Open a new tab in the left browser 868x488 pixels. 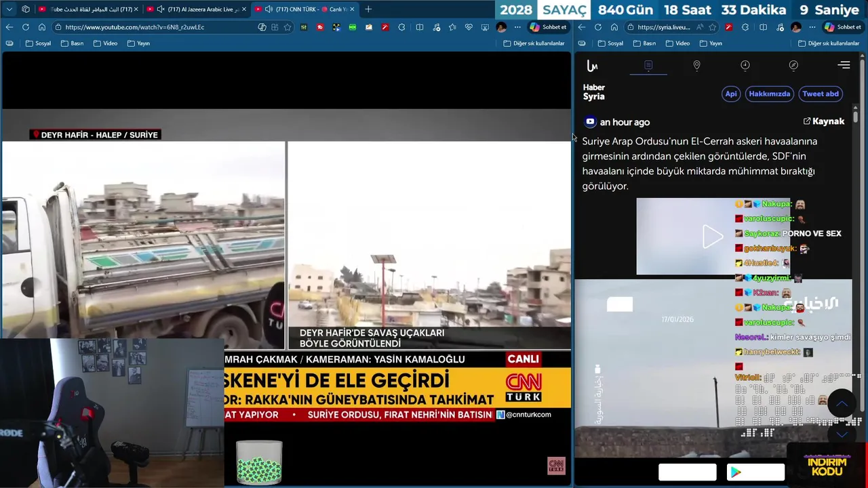[x=368, y=9]
